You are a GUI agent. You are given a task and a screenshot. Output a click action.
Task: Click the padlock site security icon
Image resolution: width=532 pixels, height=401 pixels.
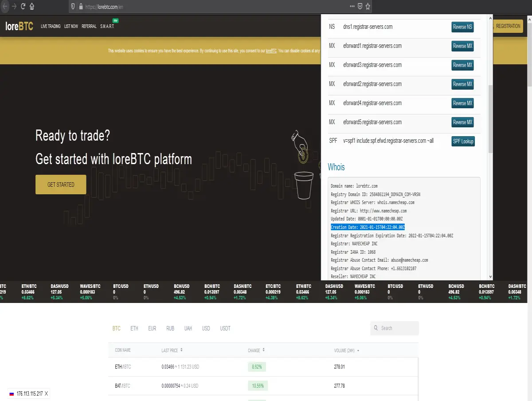click(x=81, y=7)
